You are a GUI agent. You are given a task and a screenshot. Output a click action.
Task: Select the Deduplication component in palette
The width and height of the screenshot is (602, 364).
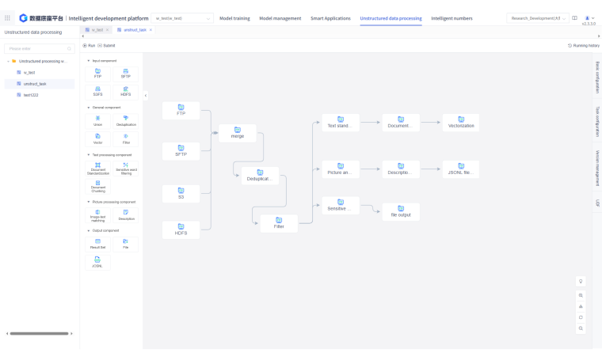click(x=125, y=120)
